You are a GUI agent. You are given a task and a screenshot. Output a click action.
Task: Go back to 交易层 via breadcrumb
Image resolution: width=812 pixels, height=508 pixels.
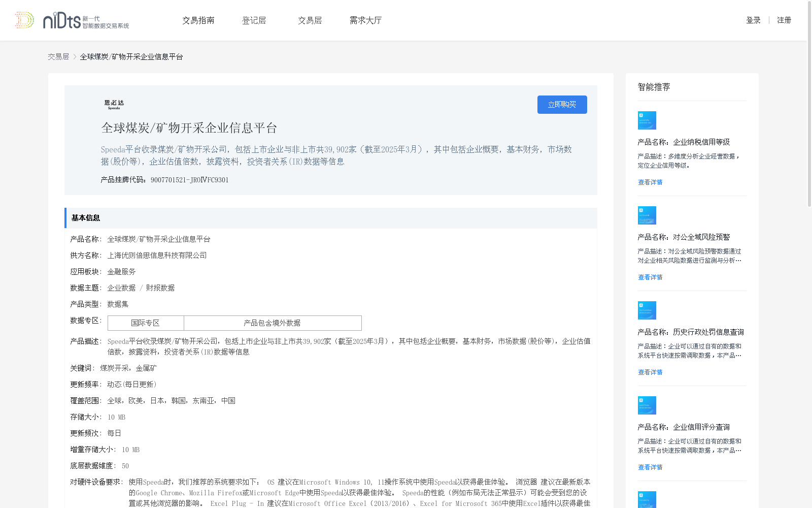click(x=58, y=57)
